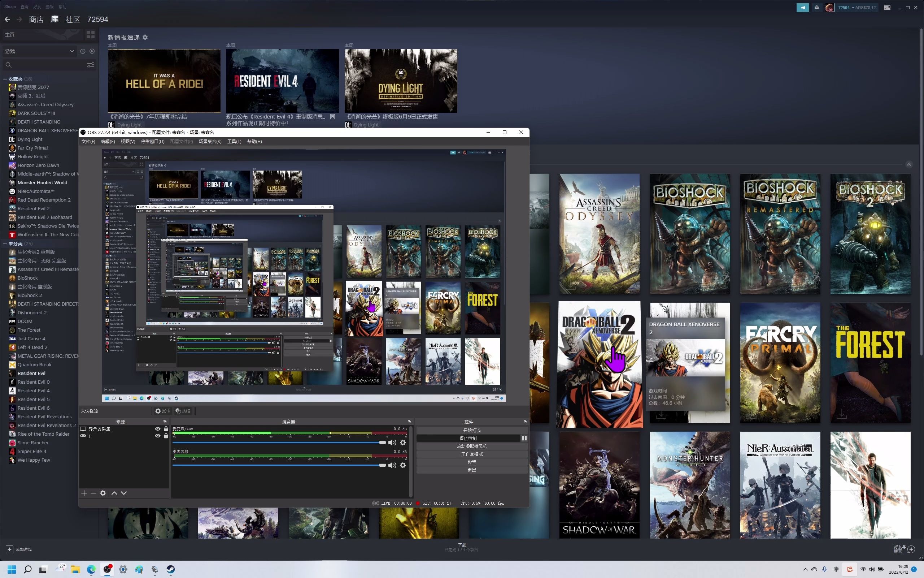Remove source with OBS minus icon

[x=93, y=493]
